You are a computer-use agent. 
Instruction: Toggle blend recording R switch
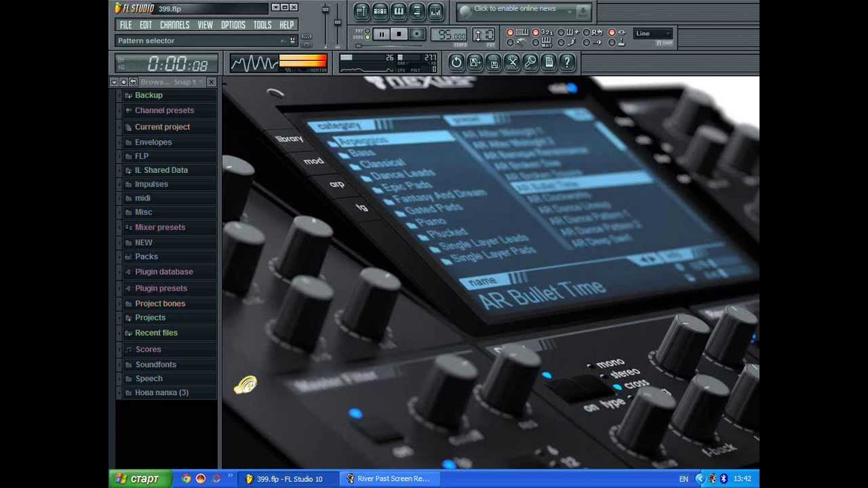tap(586, 33)
